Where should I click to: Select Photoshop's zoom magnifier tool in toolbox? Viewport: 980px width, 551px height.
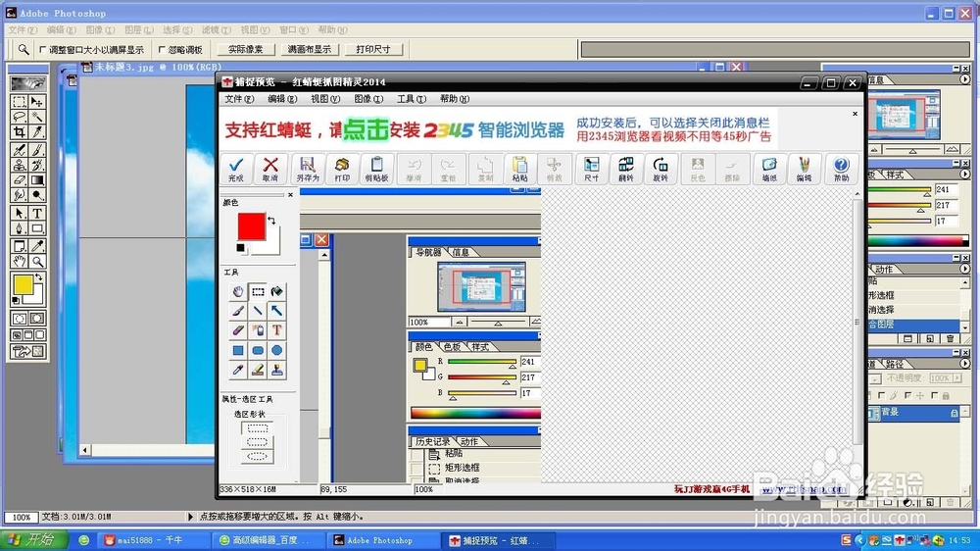click(x=37, y=262)
